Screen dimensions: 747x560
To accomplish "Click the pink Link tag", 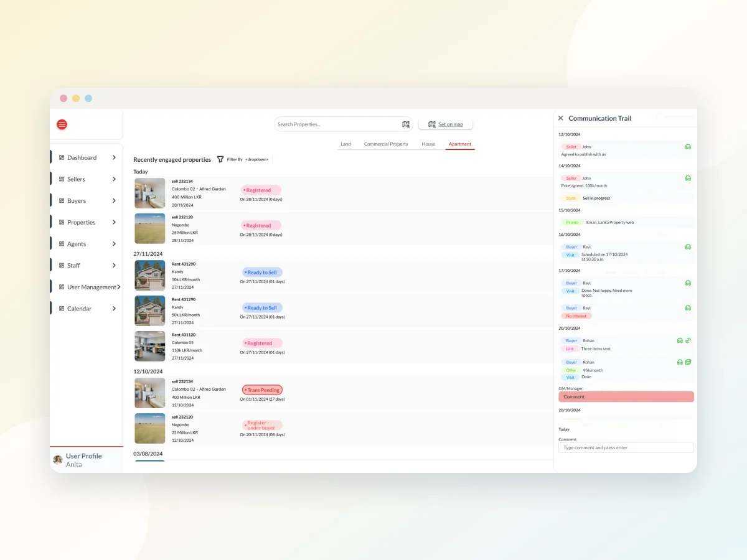I will (570, 349).
